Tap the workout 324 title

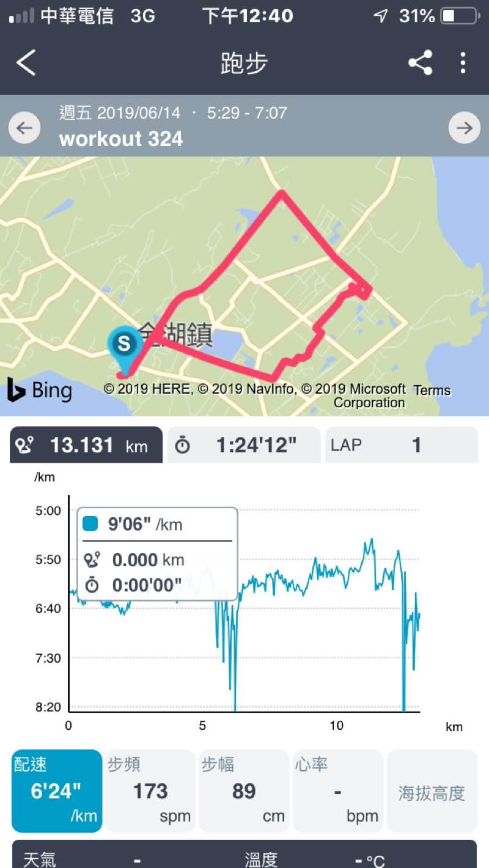(x=121, y=139)
